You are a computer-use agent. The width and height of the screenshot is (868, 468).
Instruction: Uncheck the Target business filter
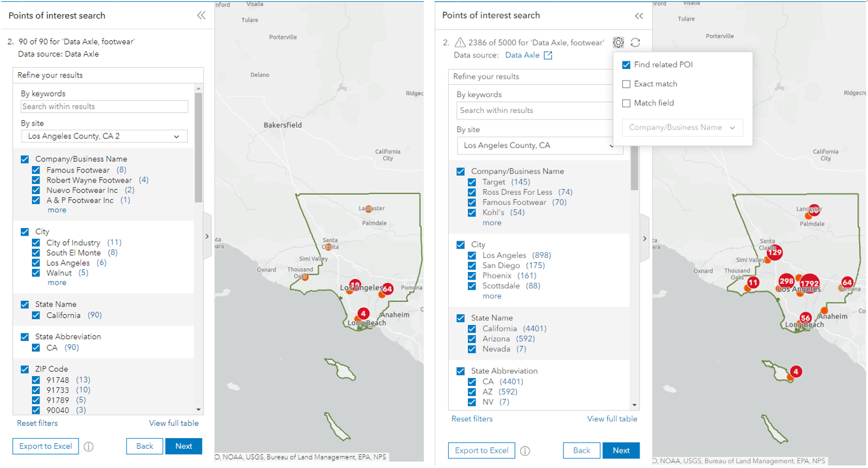click(x=472, y=182)
